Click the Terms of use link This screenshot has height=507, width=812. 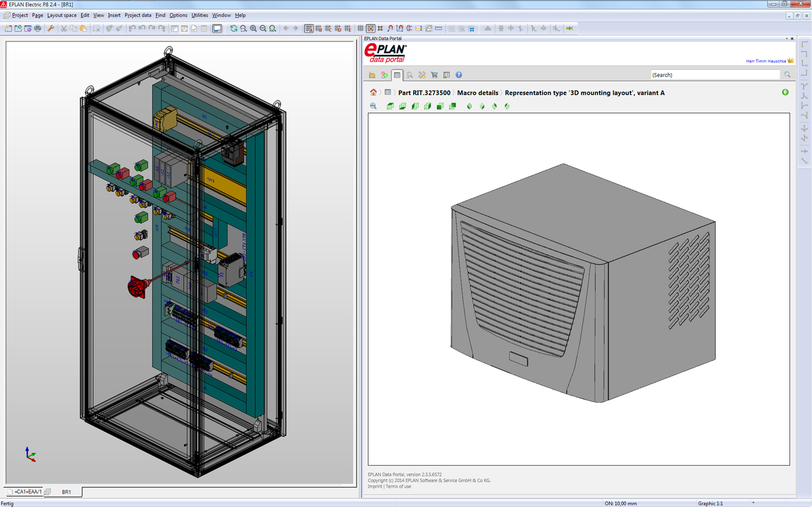(398, 486)
